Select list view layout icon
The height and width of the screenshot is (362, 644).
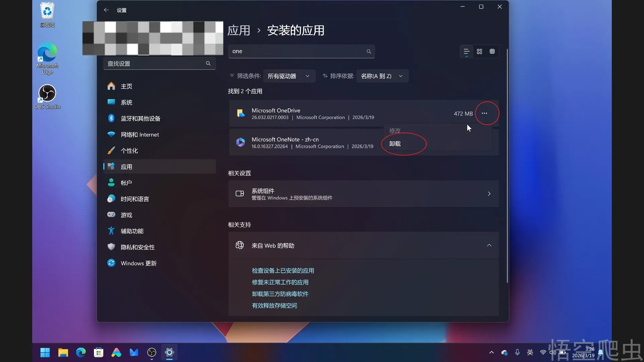click(466, 51)
